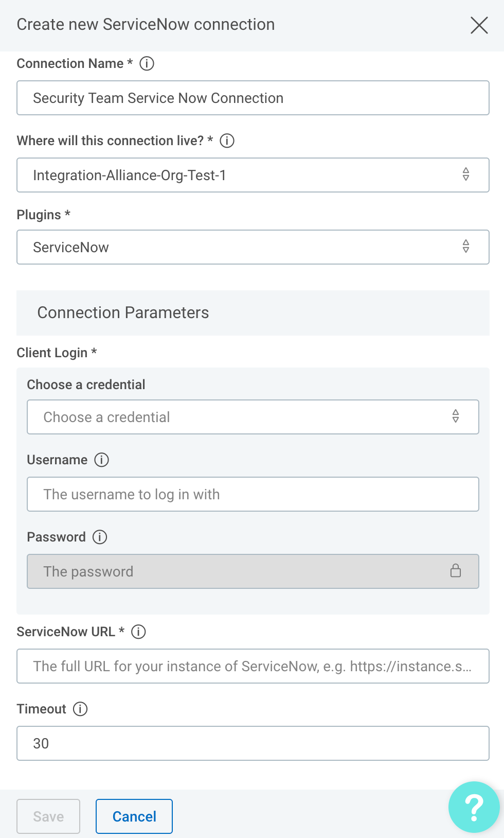Focus the Connection Name text field

[253, 98]
